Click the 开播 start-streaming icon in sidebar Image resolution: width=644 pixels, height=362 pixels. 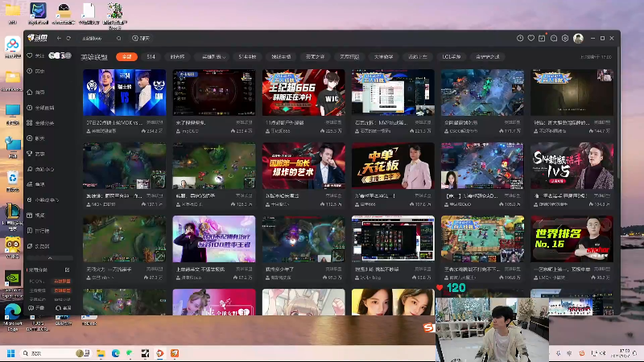[x=36, y=308]
